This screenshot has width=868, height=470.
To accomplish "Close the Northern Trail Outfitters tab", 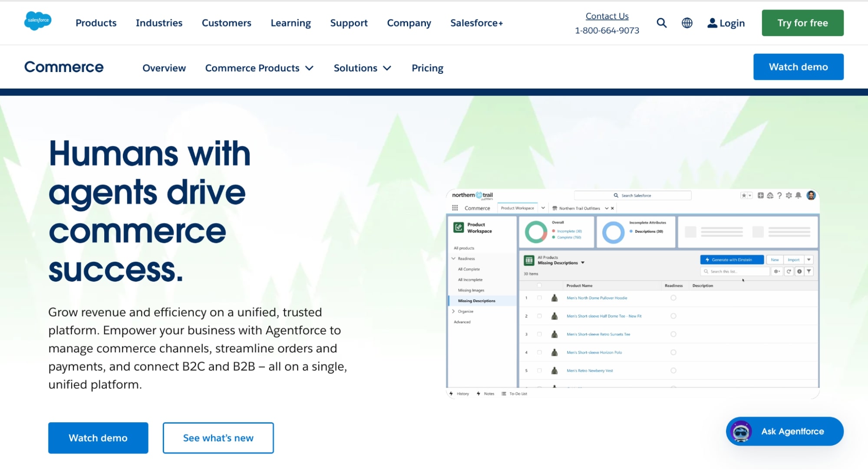I will 613,208.
